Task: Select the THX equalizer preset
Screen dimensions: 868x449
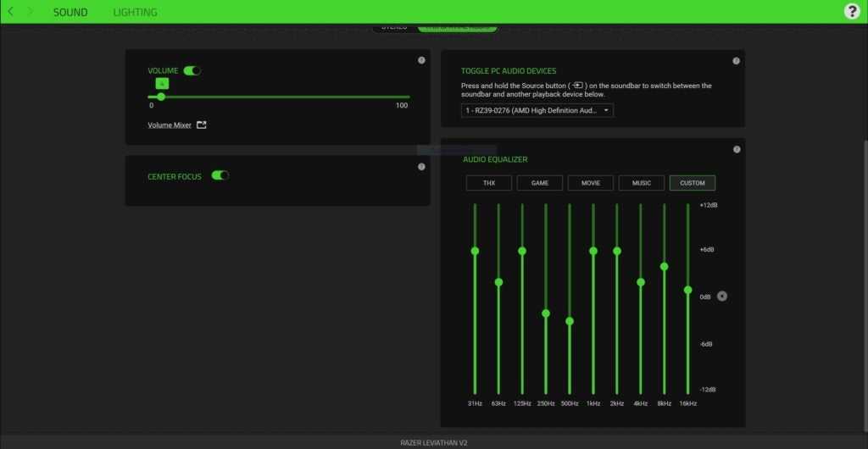Action: click(489, 183)
